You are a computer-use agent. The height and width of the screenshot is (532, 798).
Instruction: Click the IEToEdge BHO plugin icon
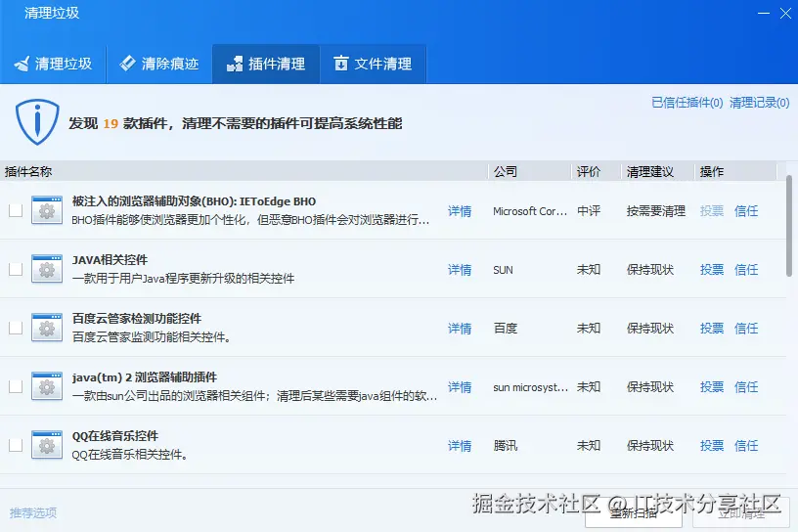click(47, 210)
